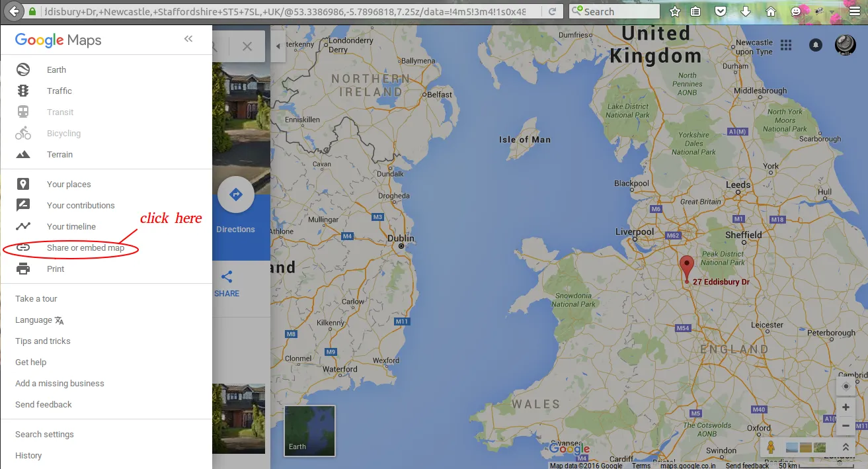Viewport: 868px width, 469px height.
Task: Click the 27 Eddisbury Dr red pin
Action: pyautogui.click(x=687, y=269)
